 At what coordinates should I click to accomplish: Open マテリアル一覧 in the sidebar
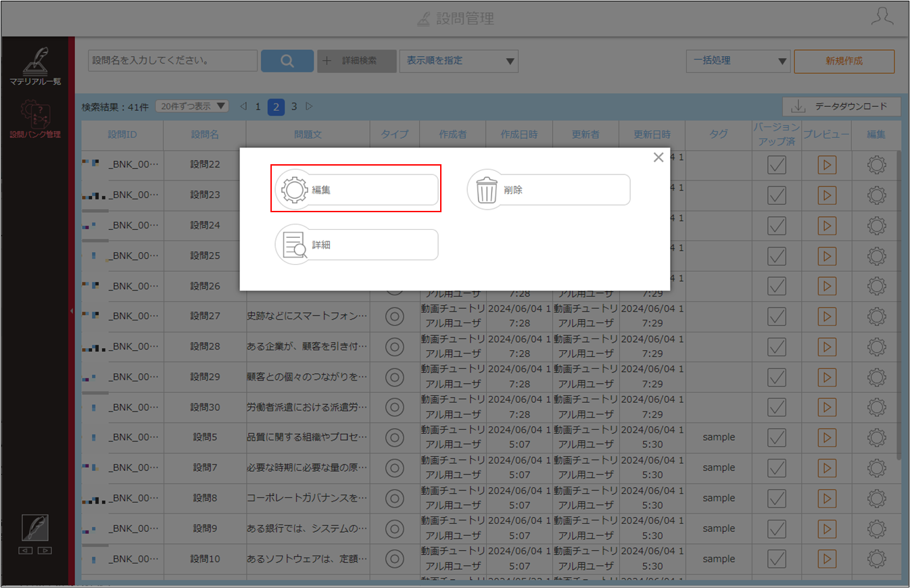point(35,66)
